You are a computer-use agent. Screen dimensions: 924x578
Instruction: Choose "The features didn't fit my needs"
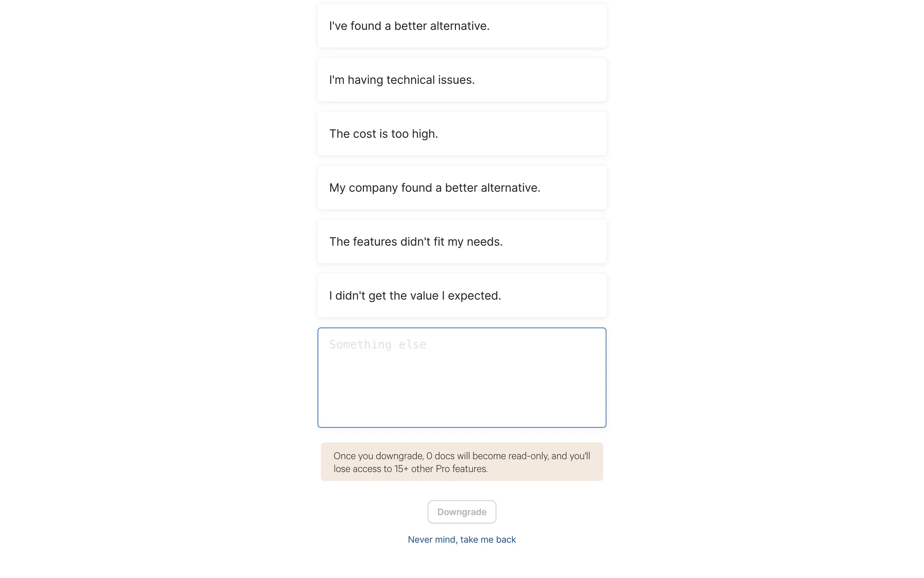pos(462,242)
